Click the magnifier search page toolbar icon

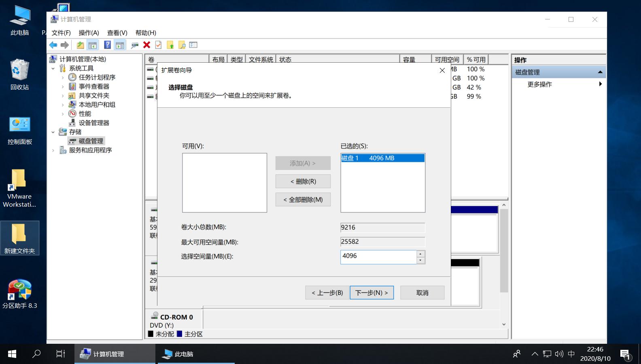coord(182,45)
